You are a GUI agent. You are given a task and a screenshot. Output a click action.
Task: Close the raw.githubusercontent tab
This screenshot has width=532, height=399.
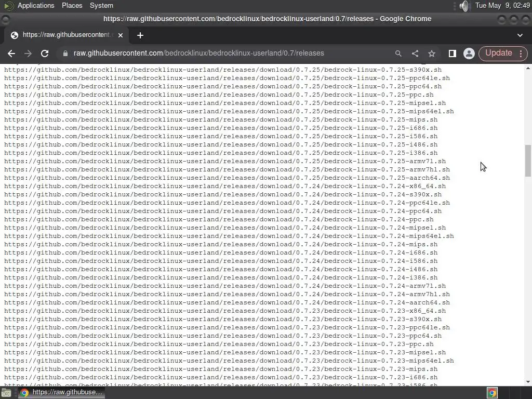pyautogui.click(x=121, y=35)
